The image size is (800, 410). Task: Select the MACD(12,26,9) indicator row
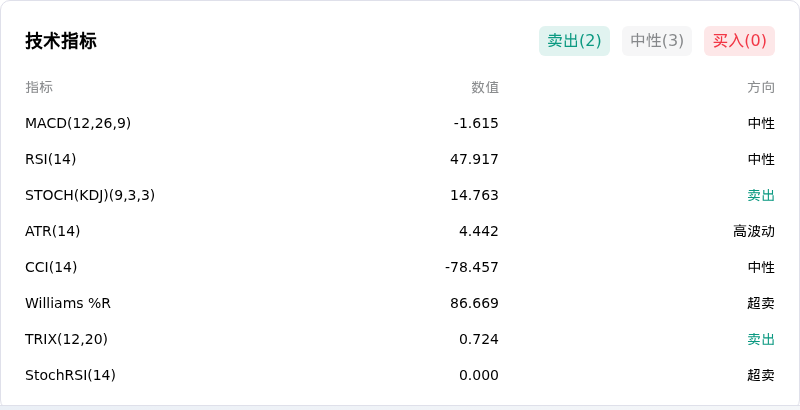tap(400, 123)
